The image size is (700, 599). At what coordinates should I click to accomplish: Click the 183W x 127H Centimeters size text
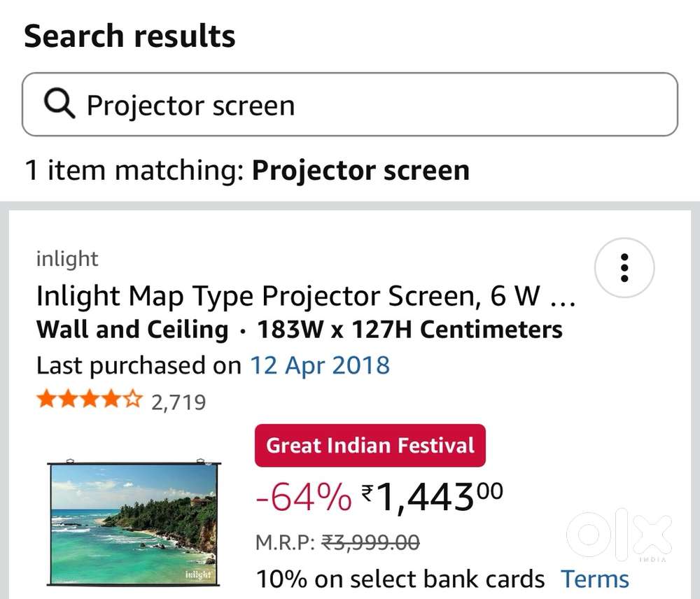(409, 330)
